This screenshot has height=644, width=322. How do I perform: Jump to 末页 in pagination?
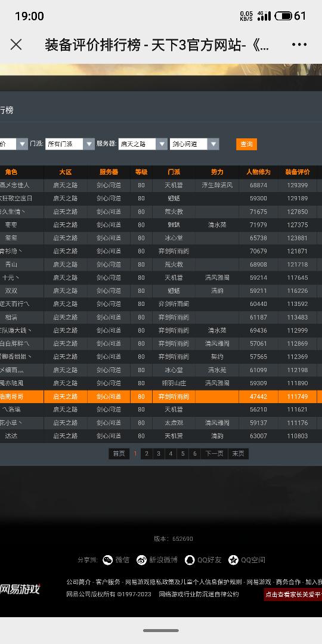click(238, 453)
